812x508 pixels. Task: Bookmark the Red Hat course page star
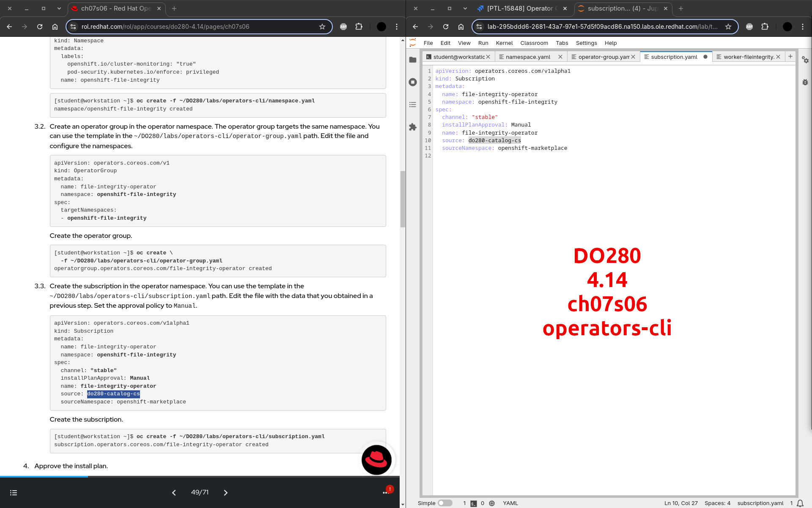tap(322, 27)
